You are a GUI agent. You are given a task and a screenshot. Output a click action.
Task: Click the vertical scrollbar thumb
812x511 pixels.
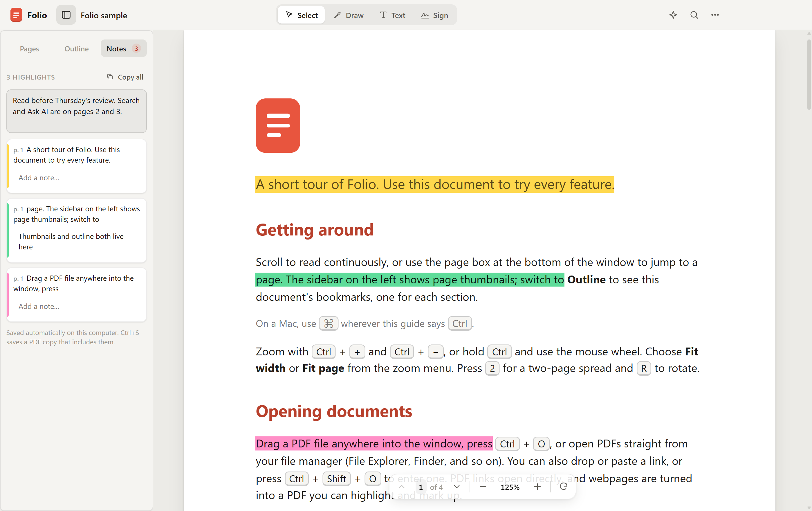[x=809, y=74]
